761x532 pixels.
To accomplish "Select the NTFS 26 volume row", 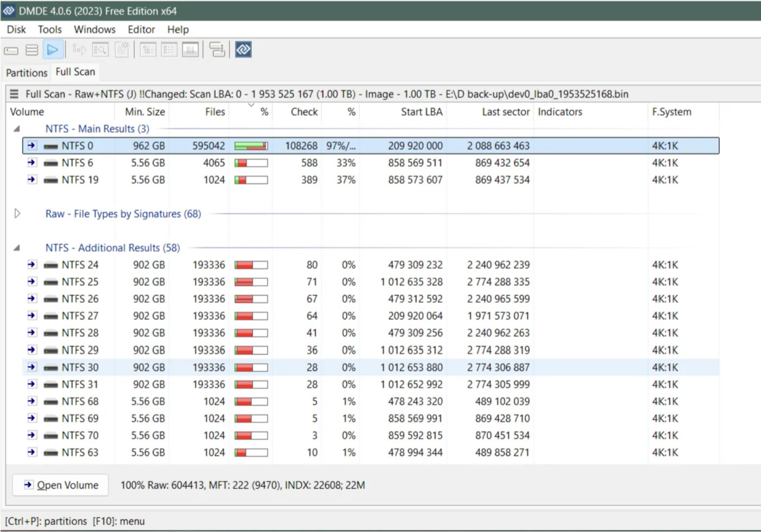I will pos(371,299).
